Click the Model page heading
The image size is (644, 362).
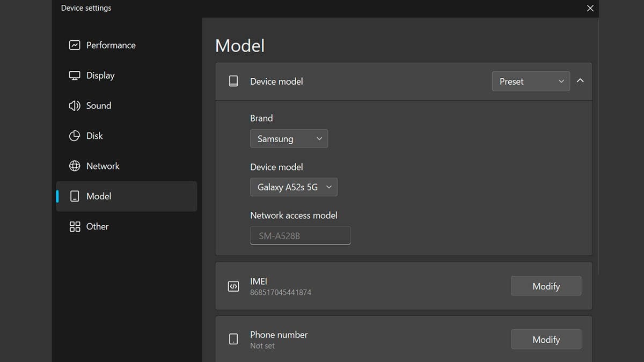coord(240,46)
